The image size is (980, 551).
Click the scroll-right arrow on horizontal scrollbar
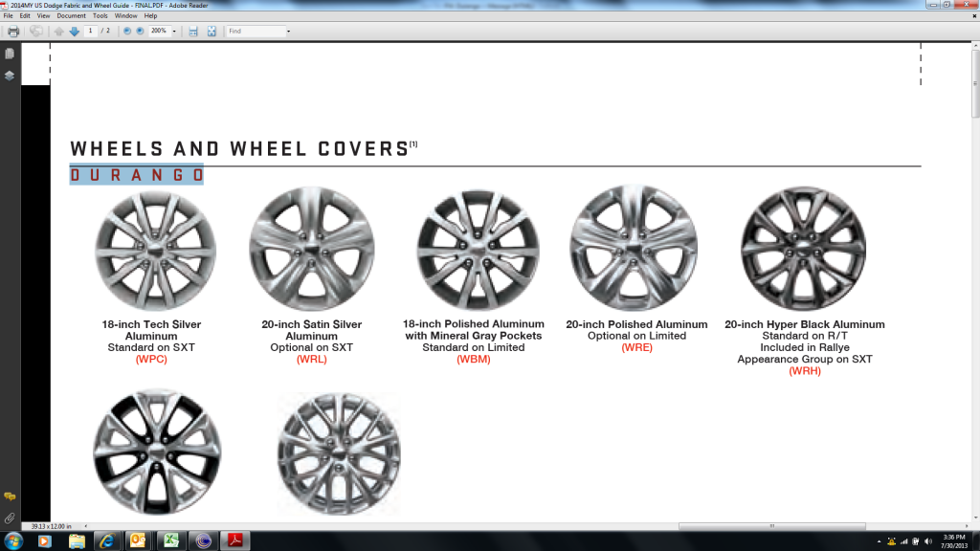(967, 527)
